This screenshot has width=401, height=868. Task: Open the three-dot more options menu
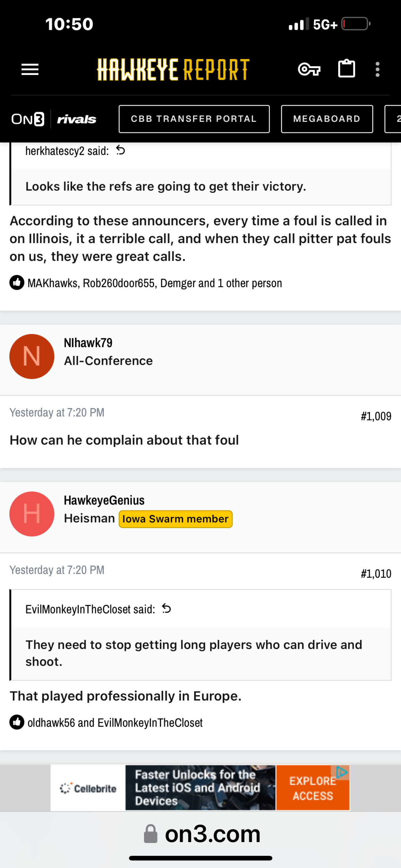click(377, 69)
